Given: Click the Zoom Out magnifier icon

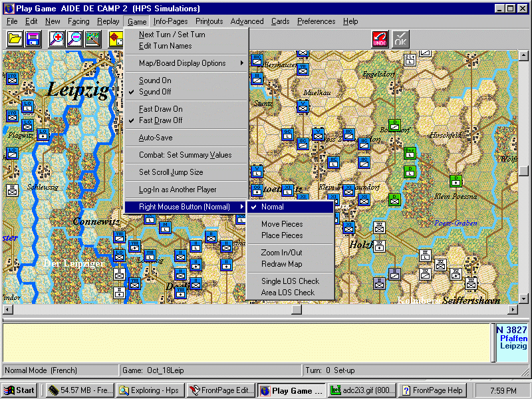Looking at the screenshot, I should [74, 39].
